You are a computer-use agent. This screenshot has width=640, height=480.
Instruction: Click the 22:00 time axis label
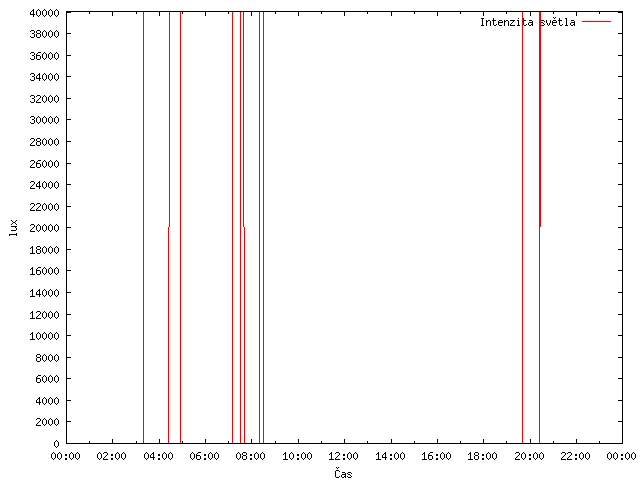coord(576,456)
